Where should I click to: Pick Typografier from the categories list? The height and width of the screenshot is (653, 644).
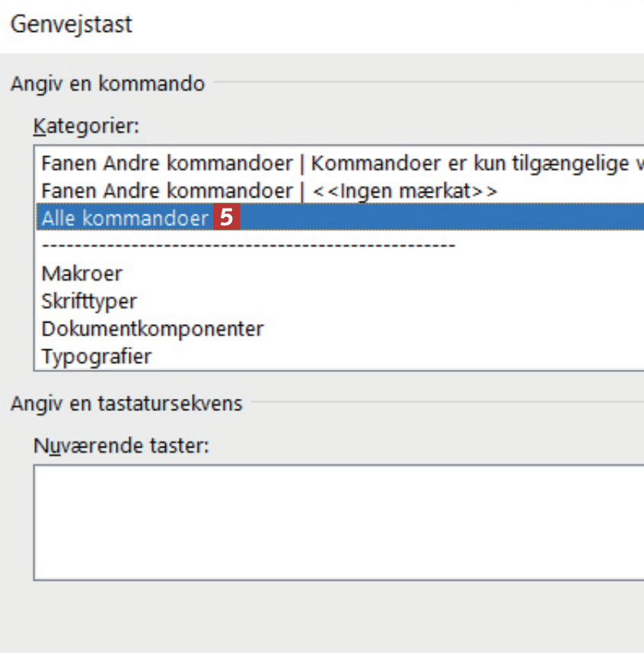(96, 356)
